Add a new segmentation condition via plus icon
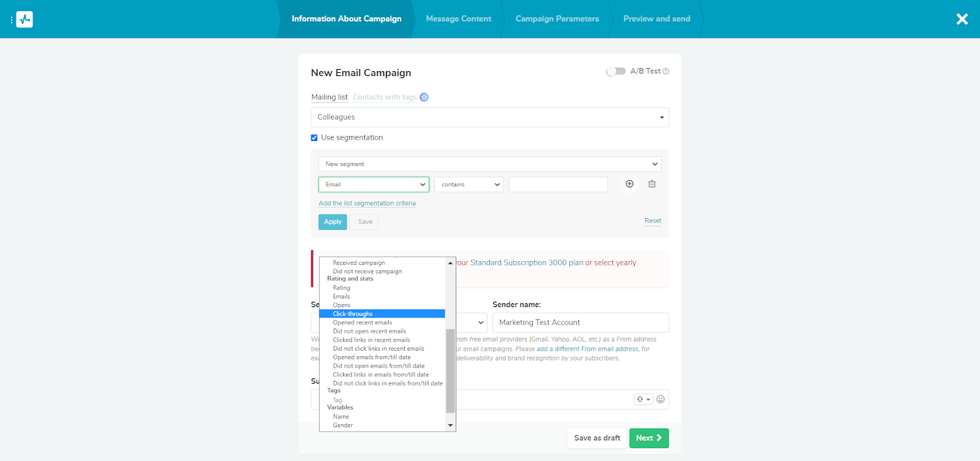This screenshot has height=461, width=980. coord(629,184)
